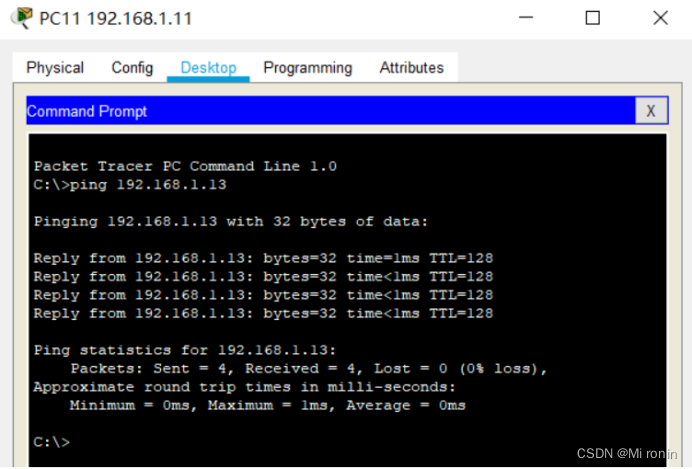Click the empty C:\> prompt line at the bottom
This screenshot has width=692, height=469.
[x=52, y=442]
